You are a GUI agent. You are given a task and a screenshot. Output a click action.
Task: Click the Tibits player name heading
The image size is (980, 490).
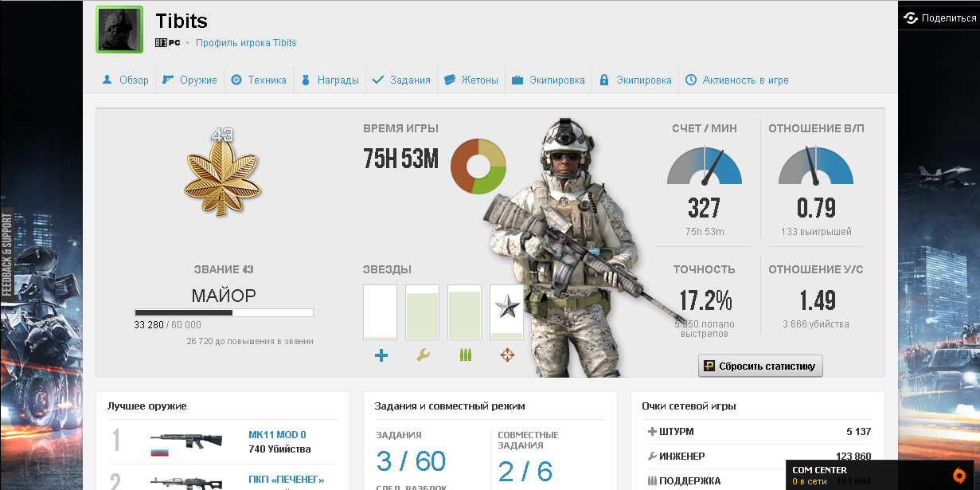tap(182, 21)
